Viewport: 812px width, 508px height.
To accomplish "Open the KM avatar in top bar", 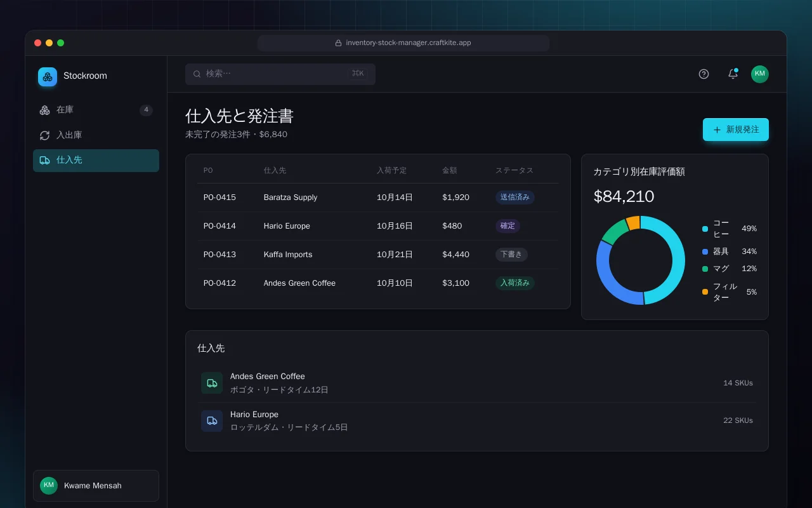I will click(x=760, y=74).
